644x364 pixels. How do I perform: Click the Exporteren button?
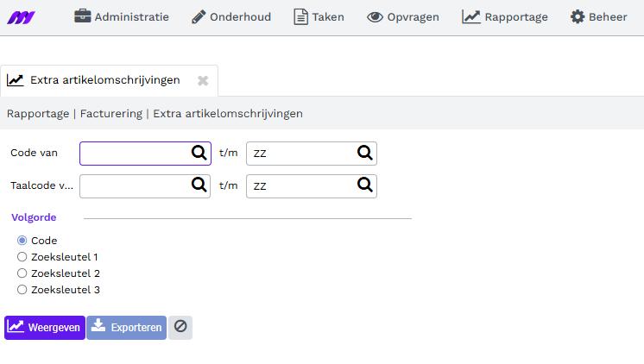(x=127, y=328)
